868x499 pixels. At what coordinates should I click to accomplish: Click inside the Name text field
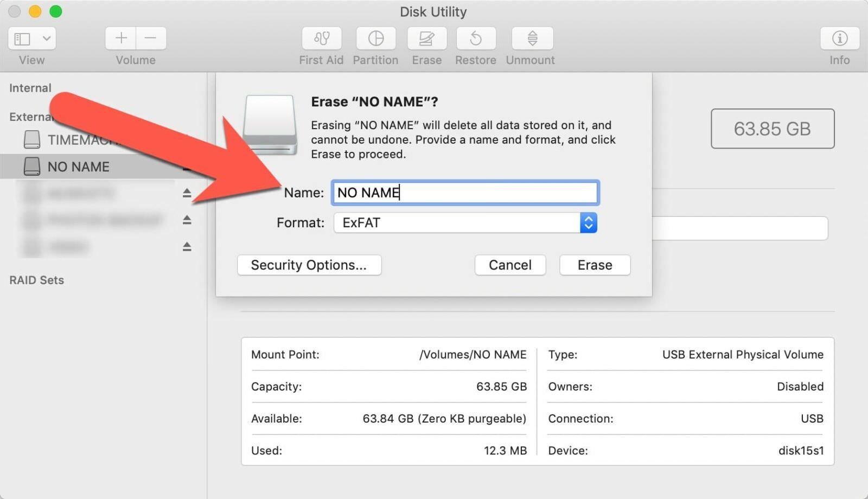point(465,193)
